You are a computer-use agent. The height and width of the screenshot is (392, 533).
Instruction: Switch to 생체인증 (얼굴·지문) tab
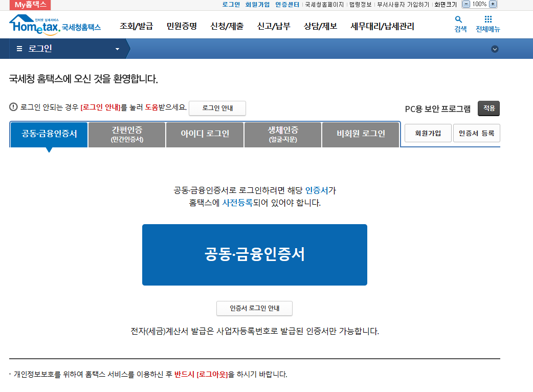[x=283, y=134]
